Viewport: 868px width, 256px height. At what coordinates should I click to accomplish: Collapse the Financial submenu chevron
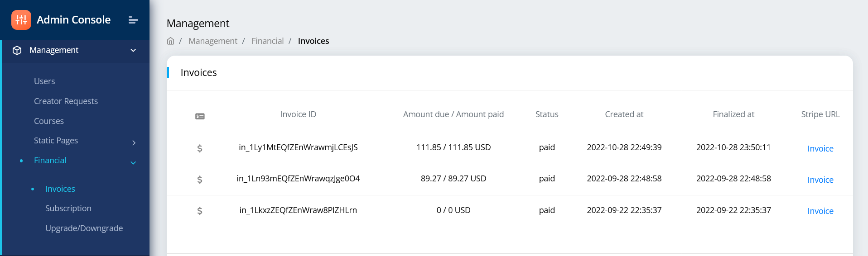tap(133, 163)
